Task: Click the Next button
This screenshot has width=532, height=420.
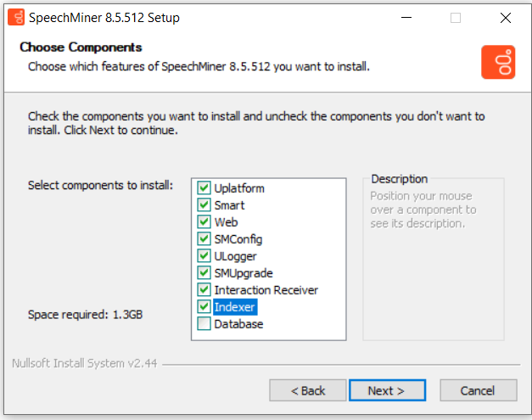Action: click(x=387, y=390)
